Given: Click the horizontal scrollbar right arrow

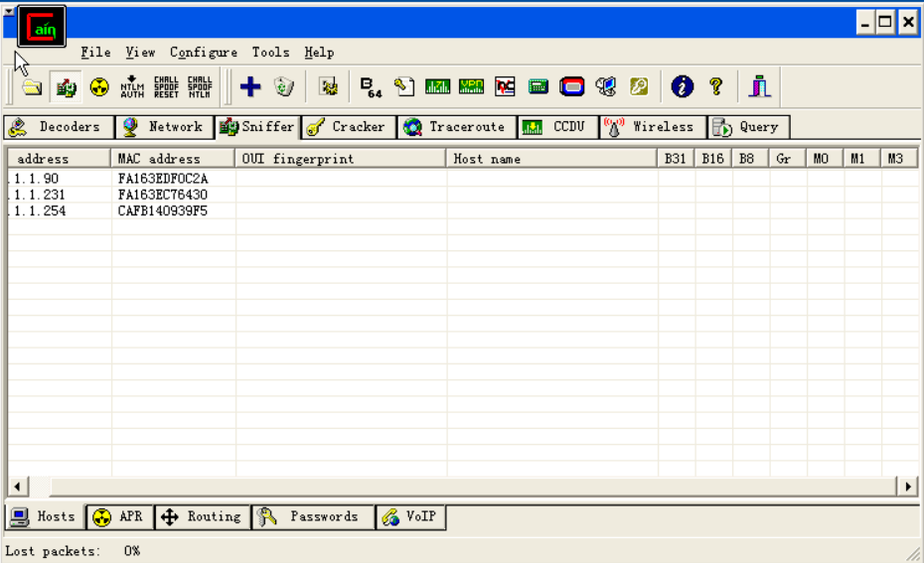Looking at the screenshot, I should point(908,487).
